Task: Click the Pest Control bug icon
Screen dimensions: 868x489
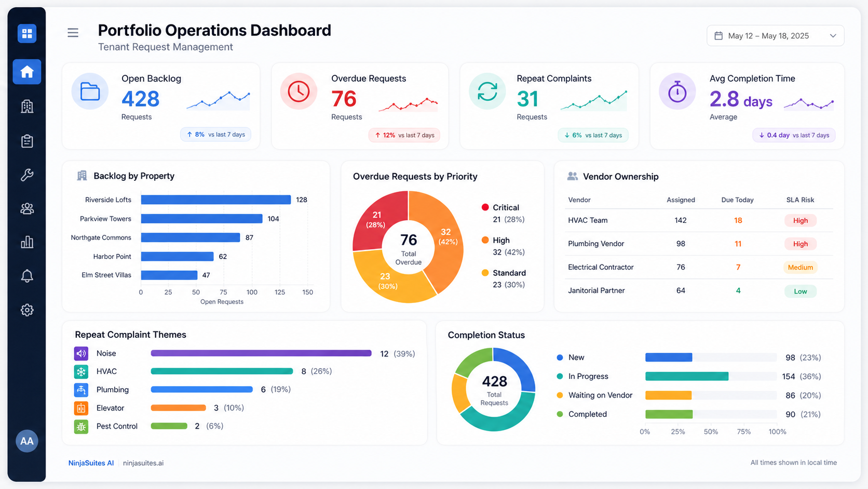Action: click(x=81, y=427)
